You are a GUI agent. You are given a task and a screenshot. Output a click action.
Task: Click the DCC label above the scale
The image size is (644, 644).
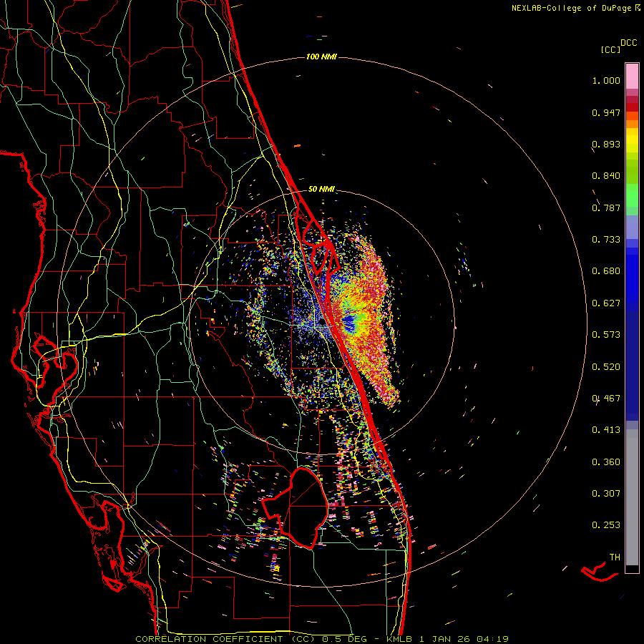tap(628, 43)
